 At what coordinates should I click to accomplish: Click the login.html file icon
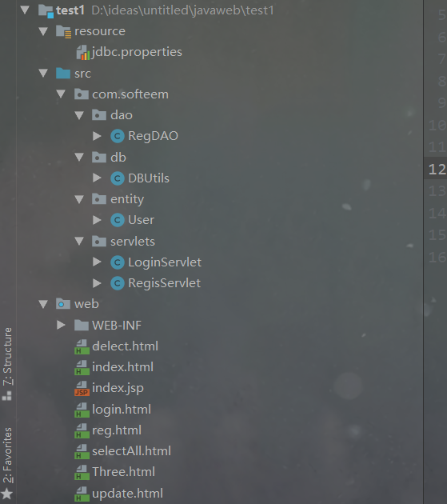[82, 410]
